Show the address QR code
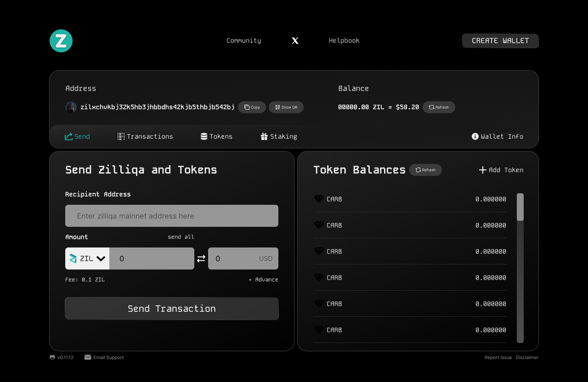Image resolution: width=588 pixels, height=382 pixels. click(286, 107)
